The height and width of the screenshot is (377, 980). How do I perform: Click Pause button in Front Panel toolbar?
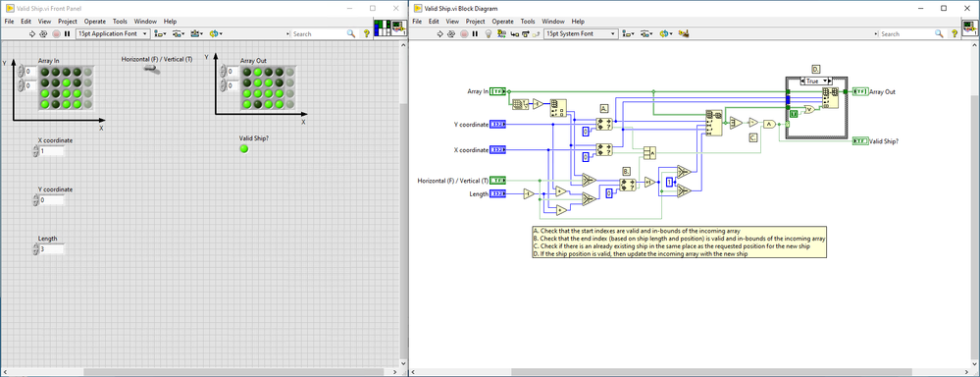pyautogui.click(x=67, y=33)
